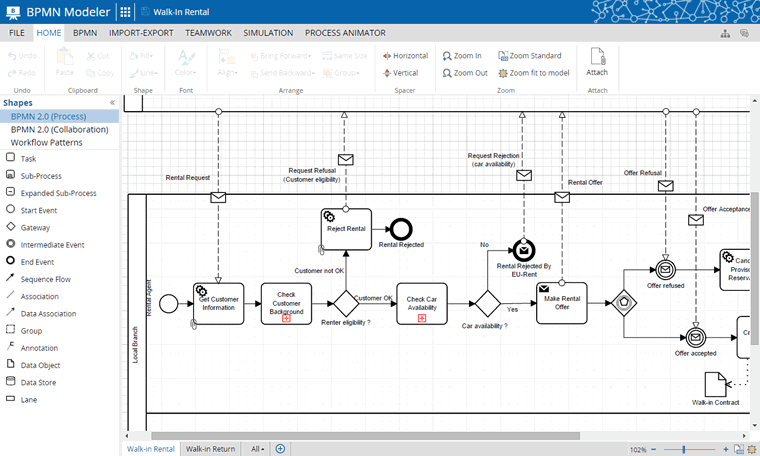The height and width of the screenshot is (456, 760).
Task: Add a new diagram tab with plus icon
Action: [280, 449]
